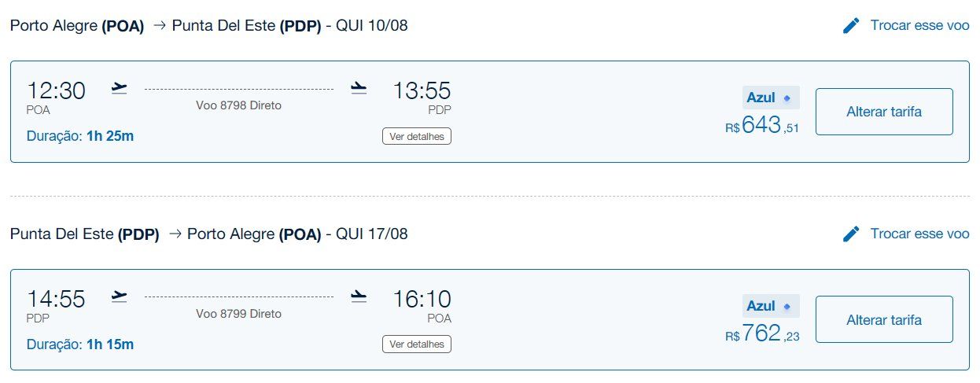This screenshot has height=383, width=980.
Task: Open Alterar tarifa for the POA to PDP flight
Action: click(884, 112)
